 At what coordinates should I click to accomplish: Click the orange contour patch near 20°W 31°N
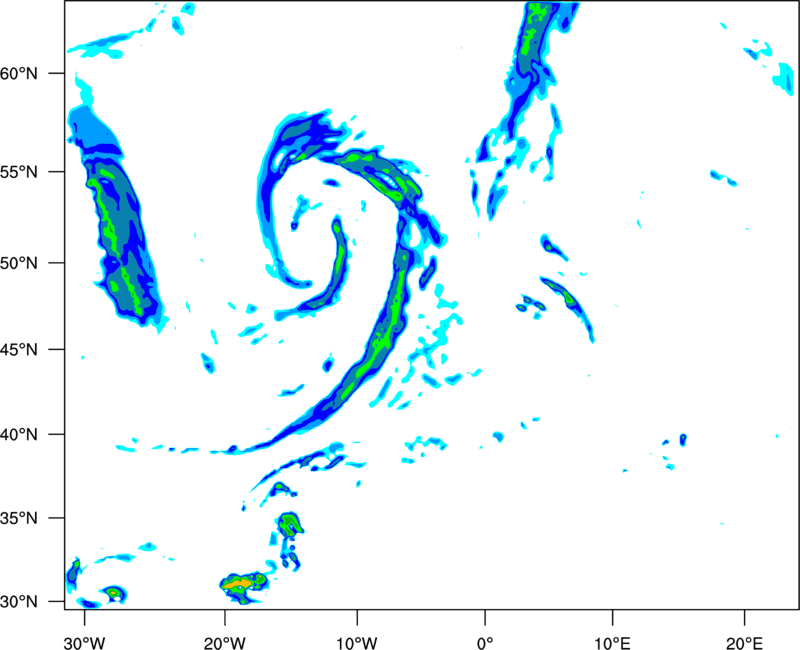tap(238, 582)
